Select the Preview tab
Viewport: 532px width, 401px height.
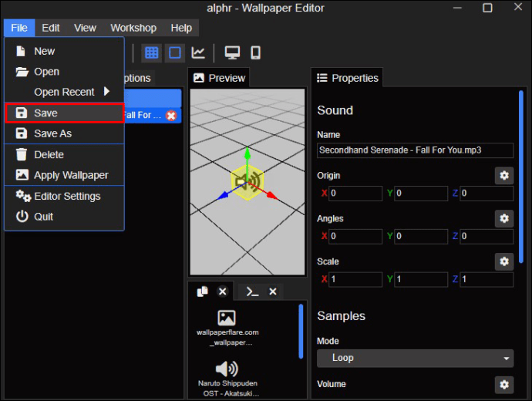click(x=219, y=78)
